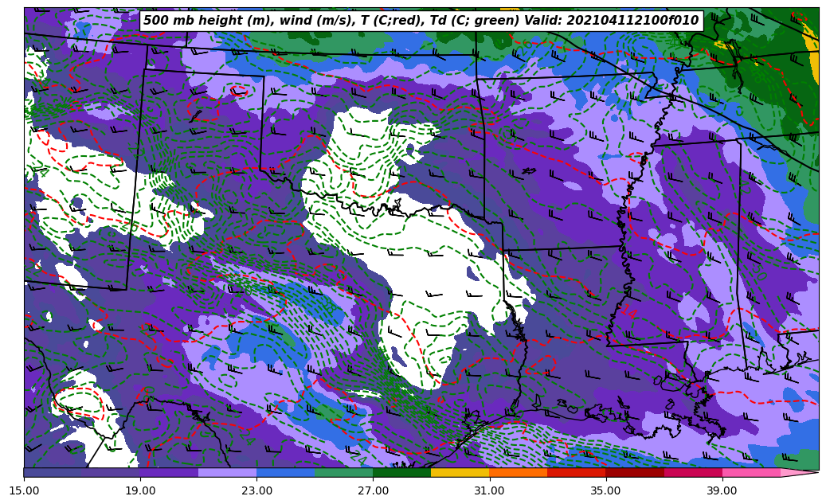Click the 19.00 colorbar tick label

click(x=140, y=491)
